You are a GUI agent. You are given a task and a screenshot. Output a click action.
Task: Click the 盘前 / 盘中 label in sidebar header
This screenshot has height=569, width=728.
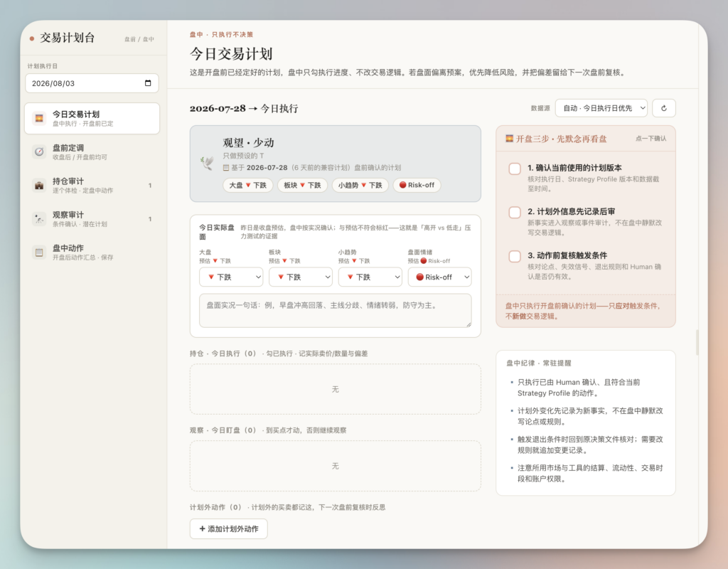pyautogui.click(x=139, y=40)
